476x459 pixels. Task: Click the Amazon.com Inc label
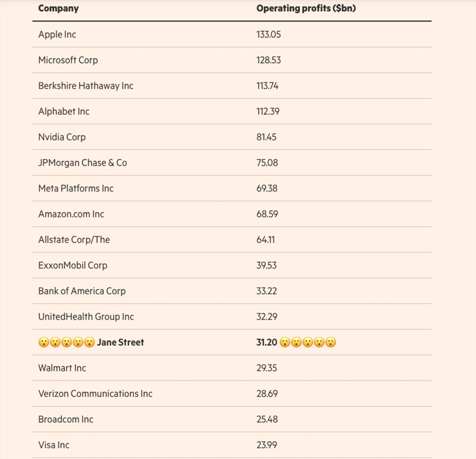[x=71, y=214]
